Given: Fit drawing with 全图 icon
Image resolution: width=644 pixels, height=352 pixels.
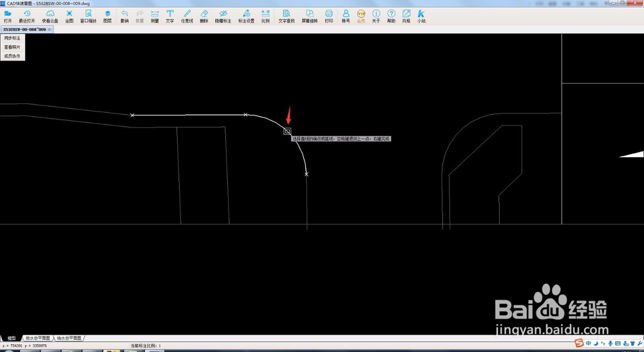Looking at the screenshot, I should point(70,16).
